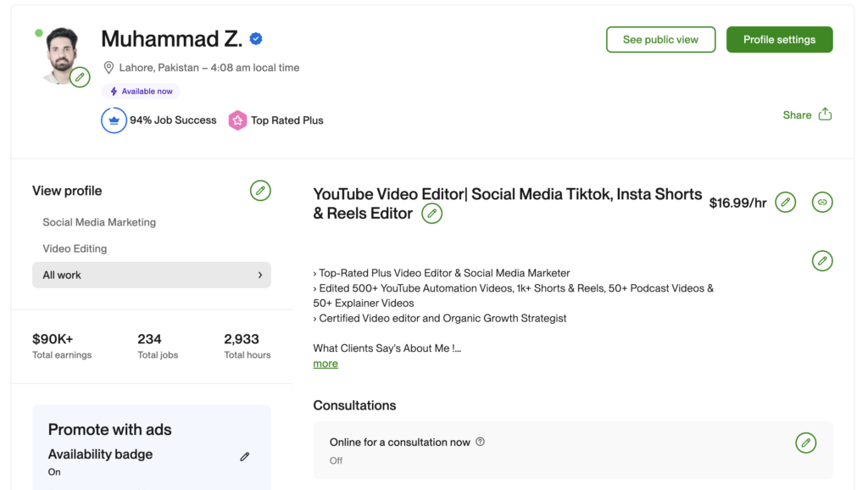The image size is (868, 490).
Task: Copy the profile link icon beside the rate
Action: tap(822, 202)
